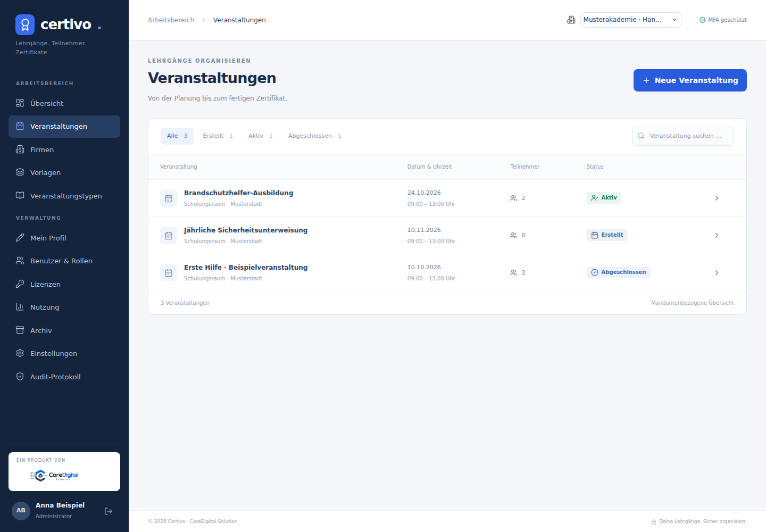The width and height of the screenshot is (766, 532).
Task: Click the Erstellt status badge
Action: 607,235
